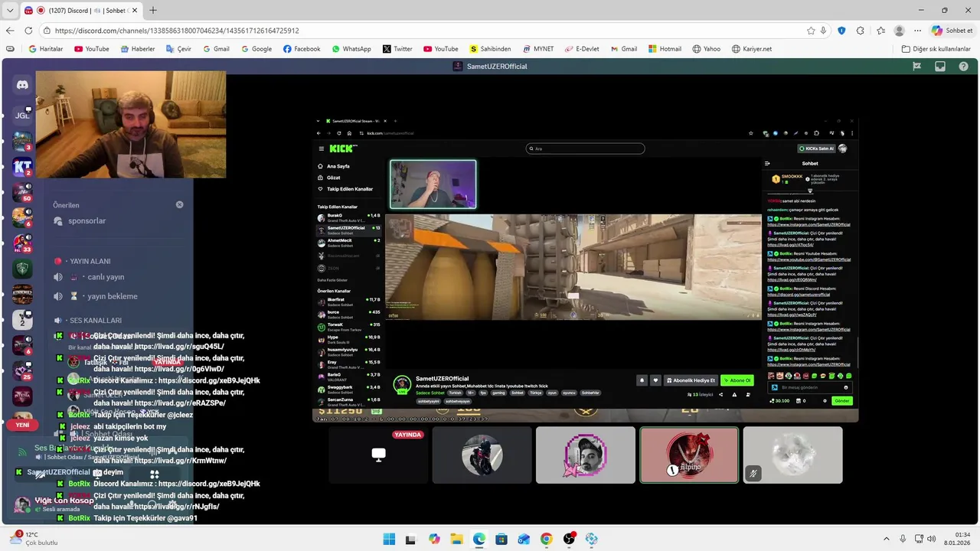
Task: Open the Haberler bookmark
Action: click(138, 49)
